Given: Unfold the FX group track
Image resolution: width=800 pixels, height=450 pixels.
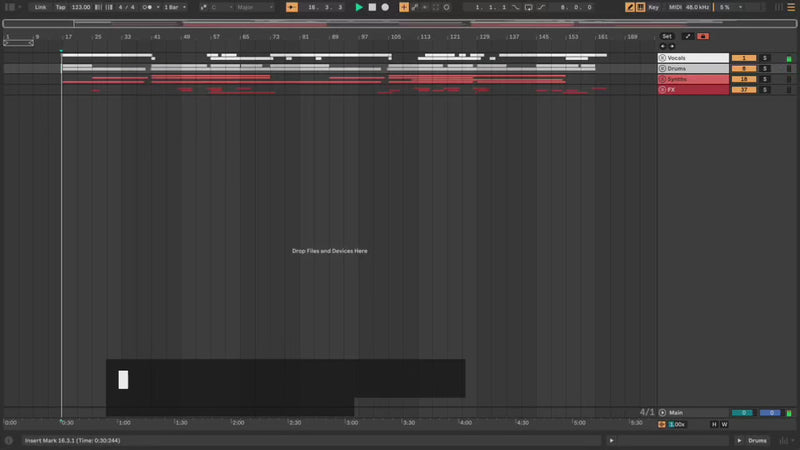Looking at the screenshot, I should click(x=662, y=90).
